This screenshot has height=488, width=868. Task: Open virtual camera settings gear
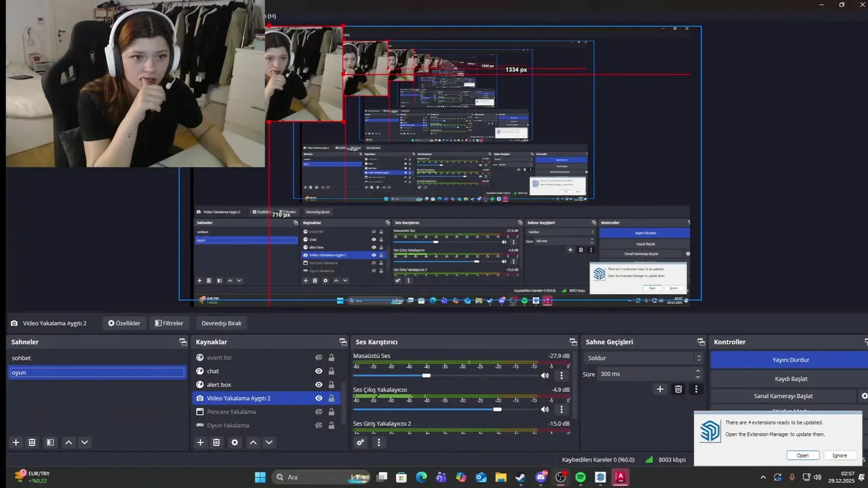tap(864, 396)
